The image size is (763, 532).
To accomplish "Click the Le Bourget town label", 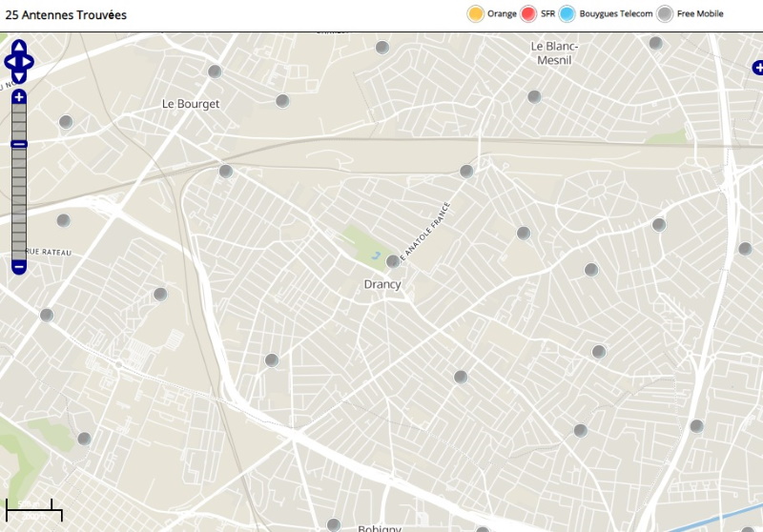I will click(191, 104).
